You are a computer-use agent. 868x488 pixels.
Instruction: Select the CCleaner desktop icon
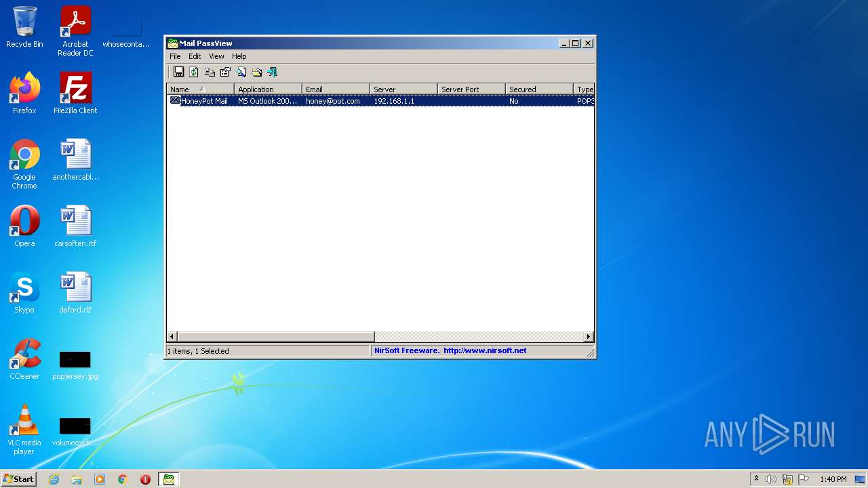[x=24, y=359]
